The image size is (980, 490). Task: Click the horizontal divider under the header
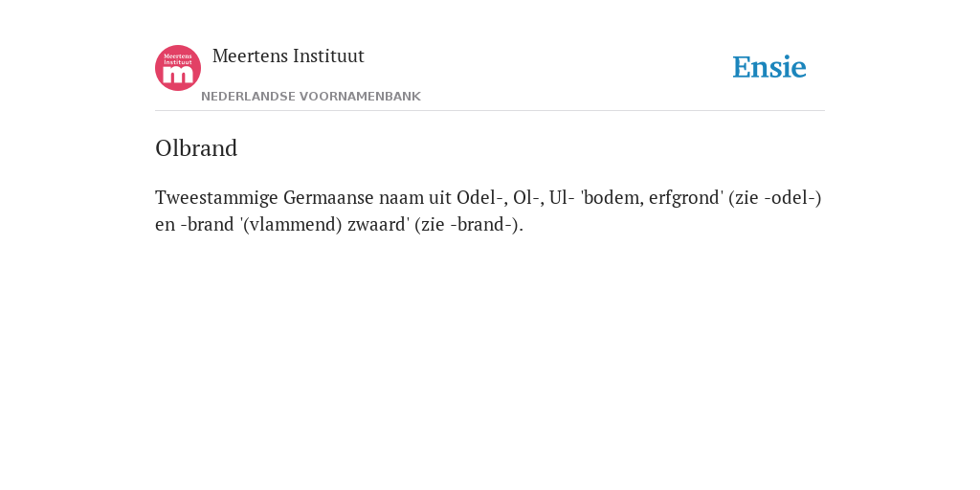(x=490, y=111)
